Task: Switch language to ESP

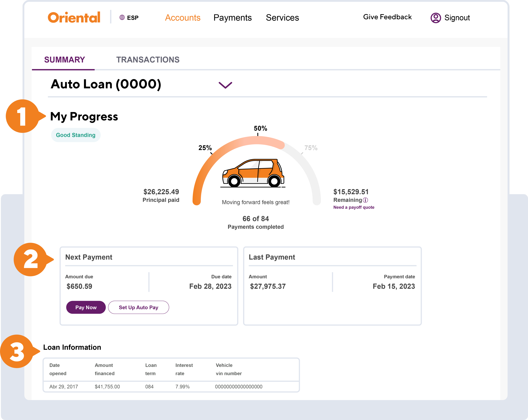Action: [133, 18]
